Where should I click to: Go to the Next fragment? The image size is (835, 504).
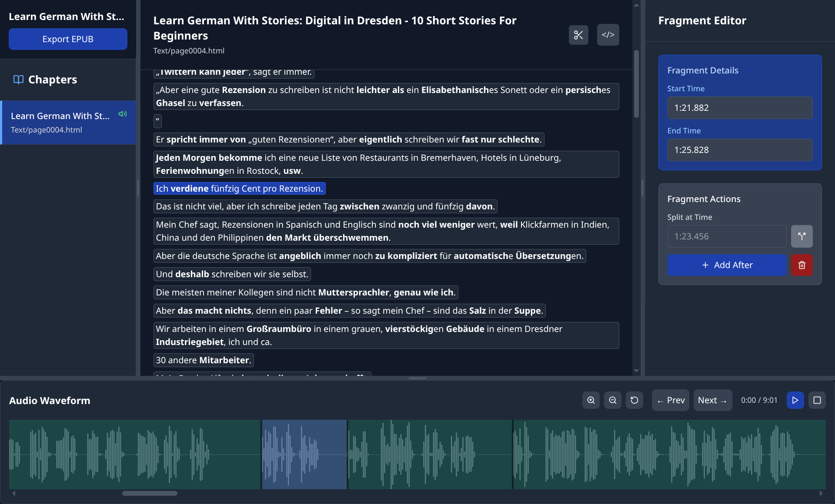tap(713, 400)
